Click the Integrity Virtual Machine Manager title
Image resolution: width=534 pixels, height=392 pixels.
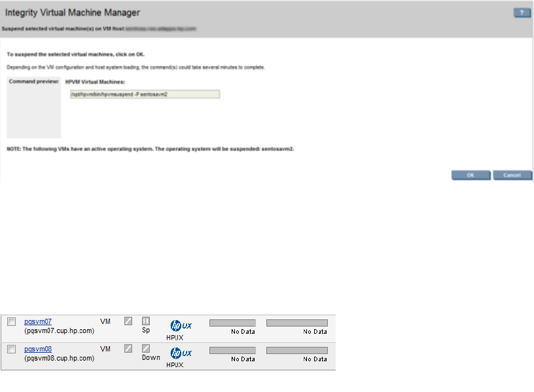coord(73,12)
